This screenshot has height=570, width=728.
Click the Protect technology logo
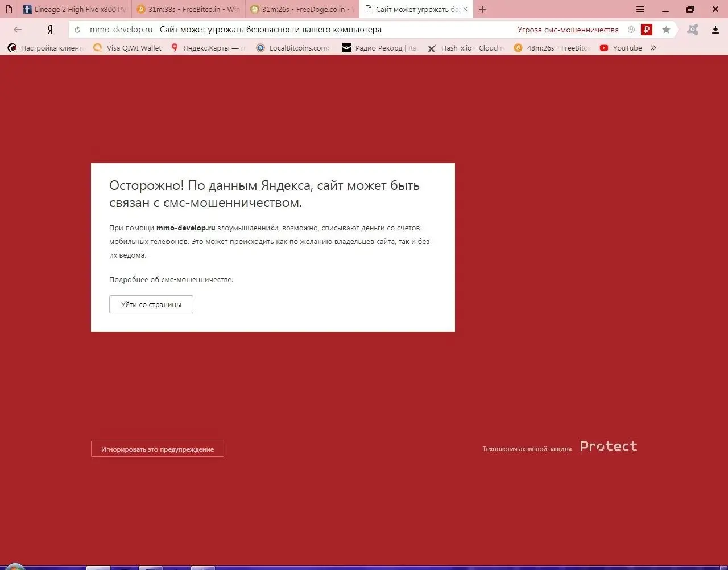pos(609,447)
